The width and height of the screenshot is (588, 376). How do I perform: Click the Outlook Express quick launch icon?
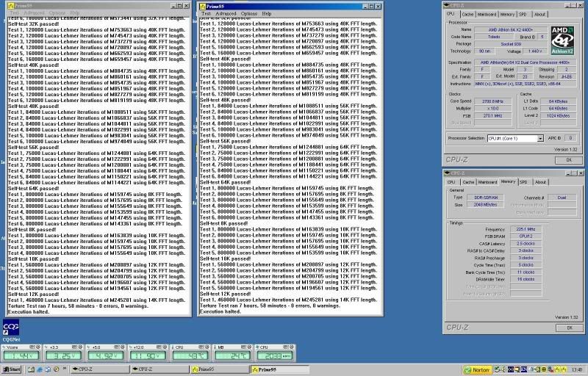pos(48,369)
